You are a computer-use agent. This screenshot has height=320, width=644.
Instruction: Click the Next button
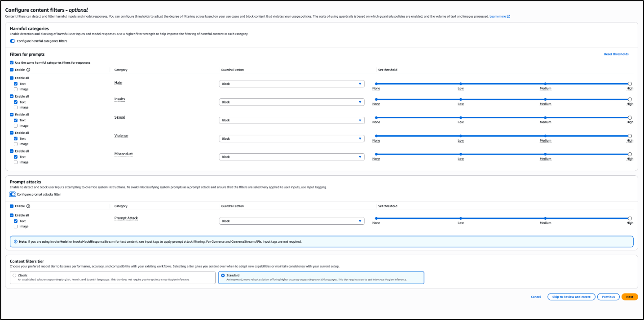(629, 297)
